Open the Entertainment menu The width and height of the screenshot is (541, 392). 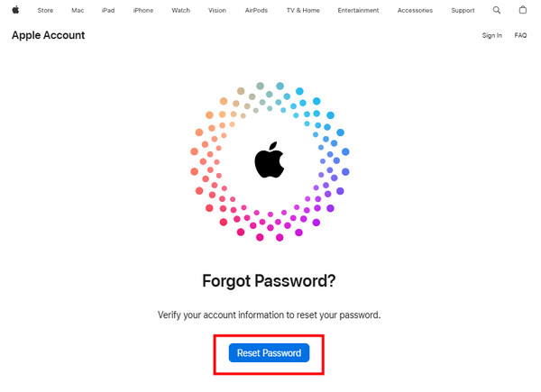[358, 11]
